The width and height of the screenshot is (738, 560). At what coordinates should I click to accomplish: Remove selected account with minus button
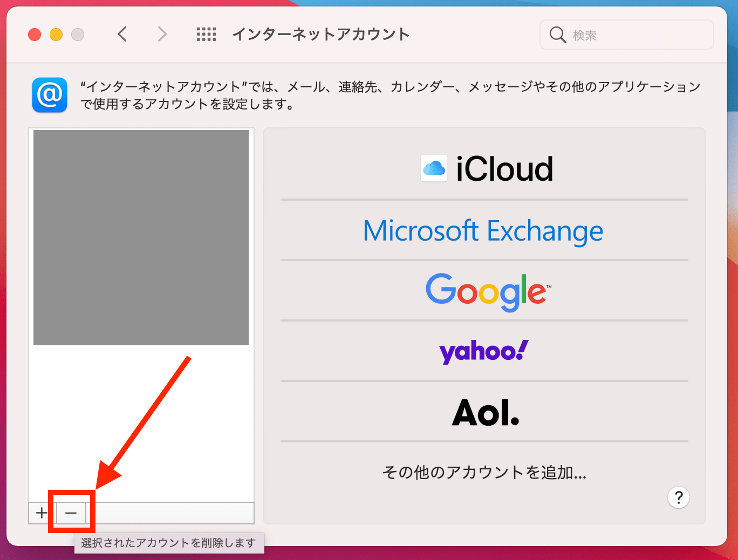pos(71,513)
